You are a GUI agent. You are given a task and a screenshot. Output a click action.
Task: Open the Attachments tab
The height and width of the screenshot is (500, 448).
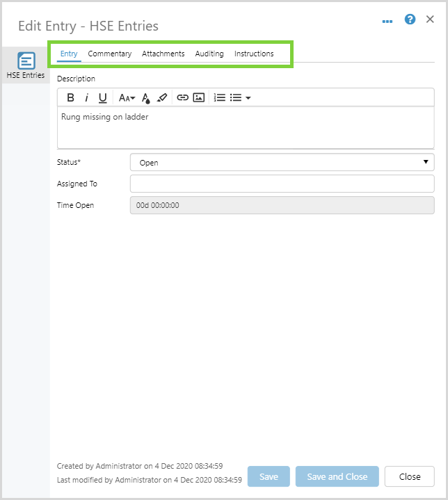(x=163, y=54)
